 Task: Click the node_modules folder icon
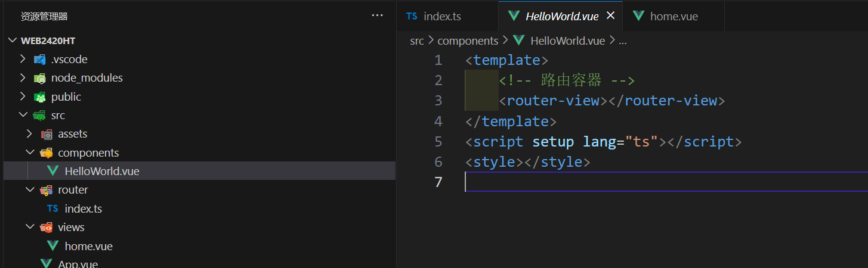tap(40, 78)
